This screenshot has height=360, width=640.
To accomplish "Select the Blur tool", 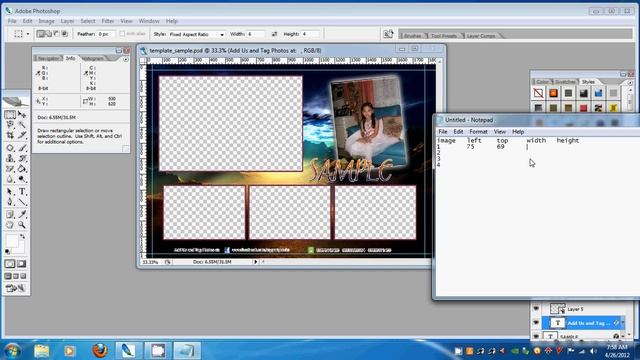I will (10, 179).
